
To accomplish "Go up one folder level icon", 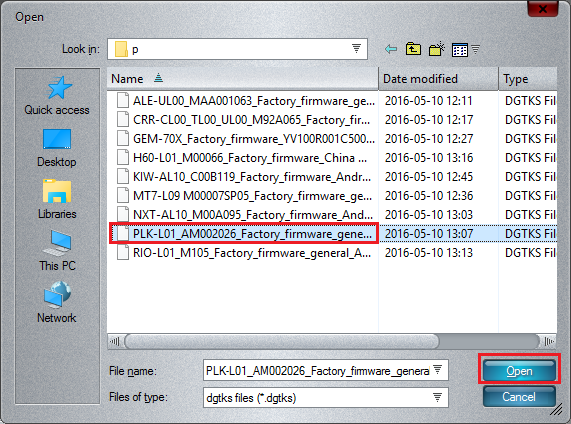I will coord(413,49).
